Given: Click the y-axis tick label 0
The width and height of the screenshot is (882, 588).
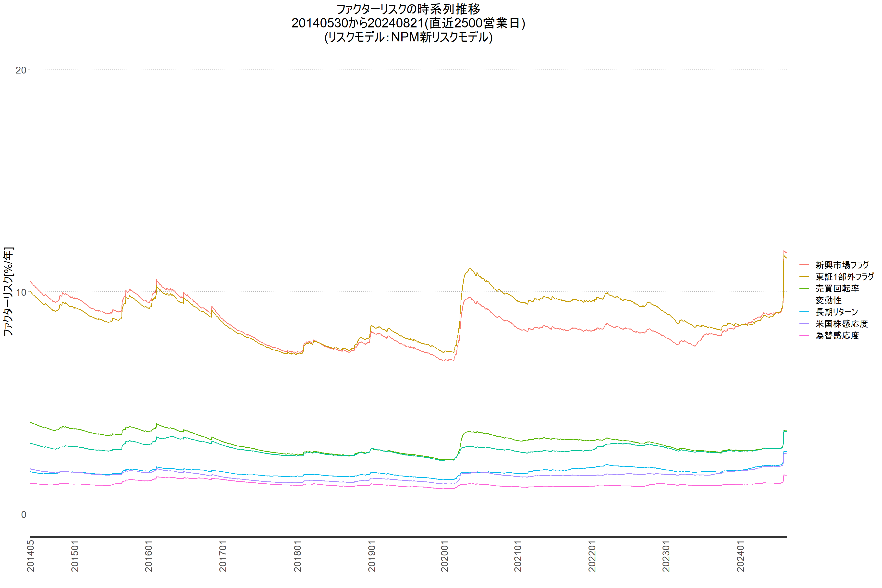Looking at the screenshot, I should [24, 514].
